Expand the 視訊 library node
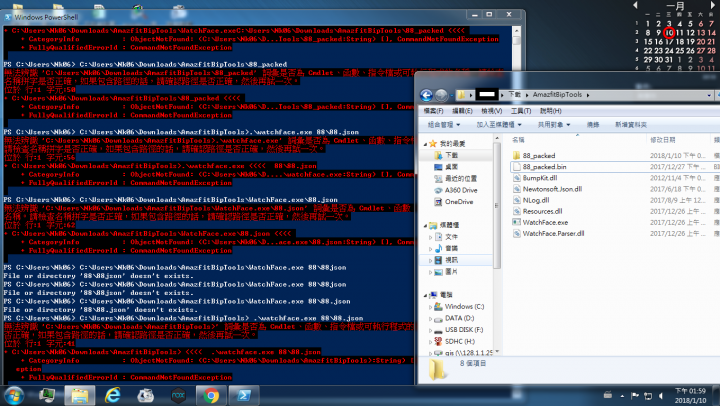The image size is (720, 406). point(430,260)
